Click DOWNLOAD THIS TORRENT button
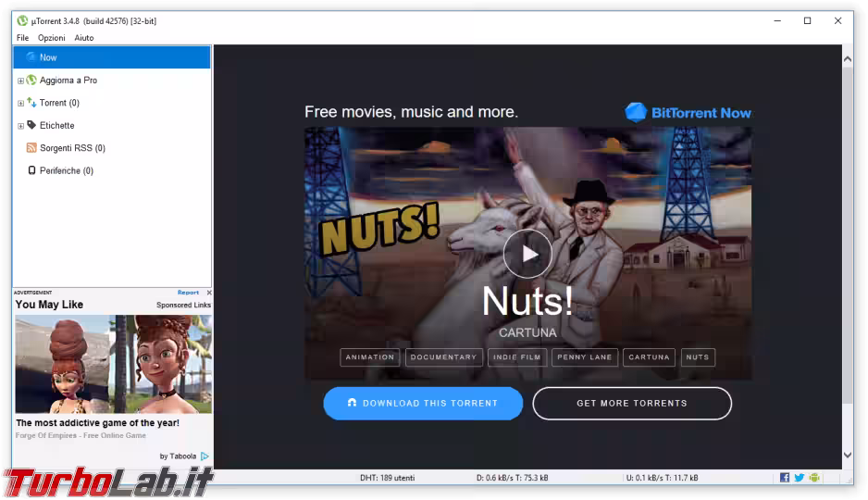Screen dimensions: 868x500 point(423,403)
